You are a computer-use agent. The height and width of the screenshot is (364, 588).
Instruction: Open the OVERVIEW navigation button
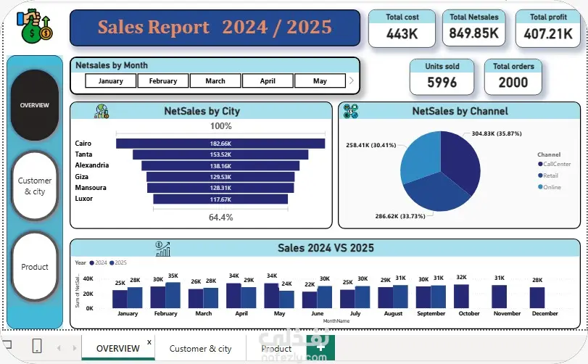click(x=35, y=105)
